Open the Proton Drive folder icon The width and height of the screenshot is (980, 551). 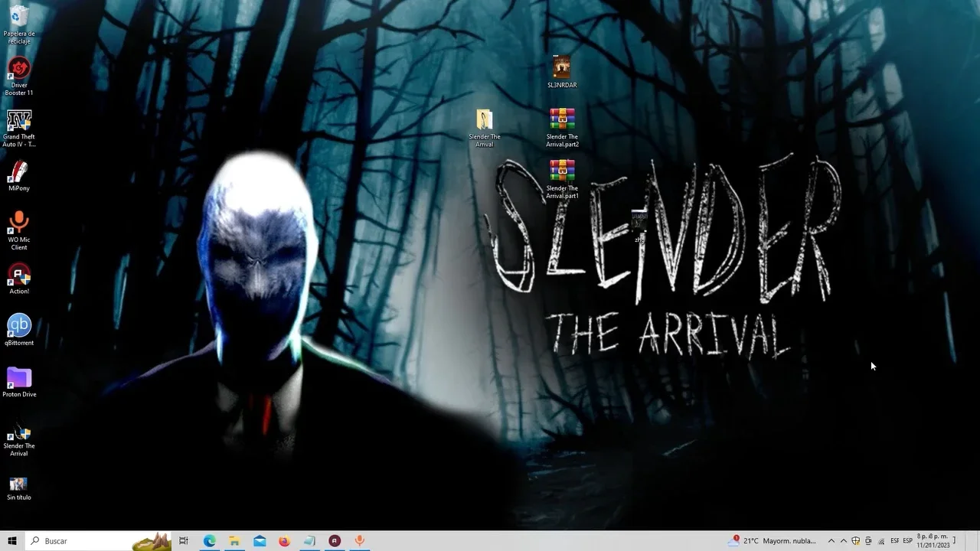pyautogui.click(x=19, y=382)
